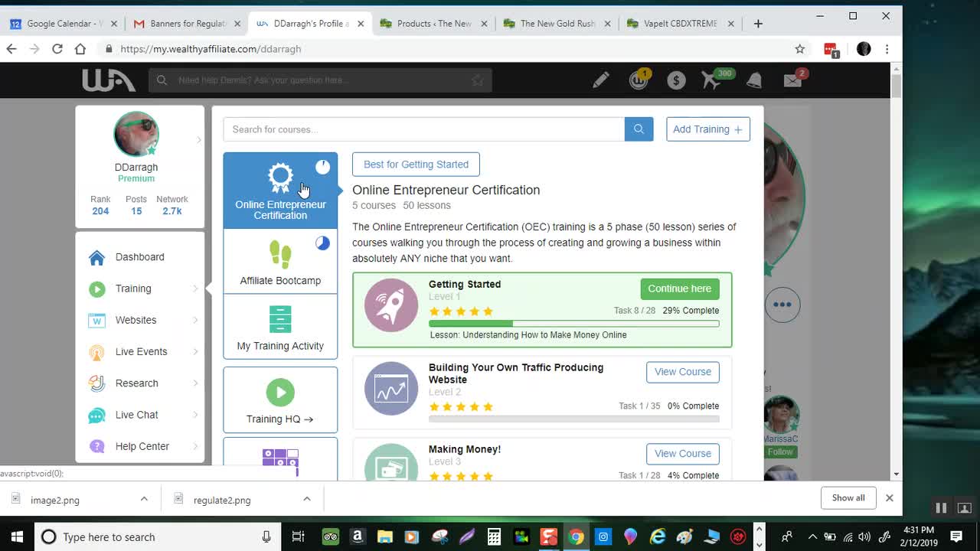Click the Building Your Own Traffic chart icon
The width and height of the screenshot is (980, 551).
tap(391, 388)
